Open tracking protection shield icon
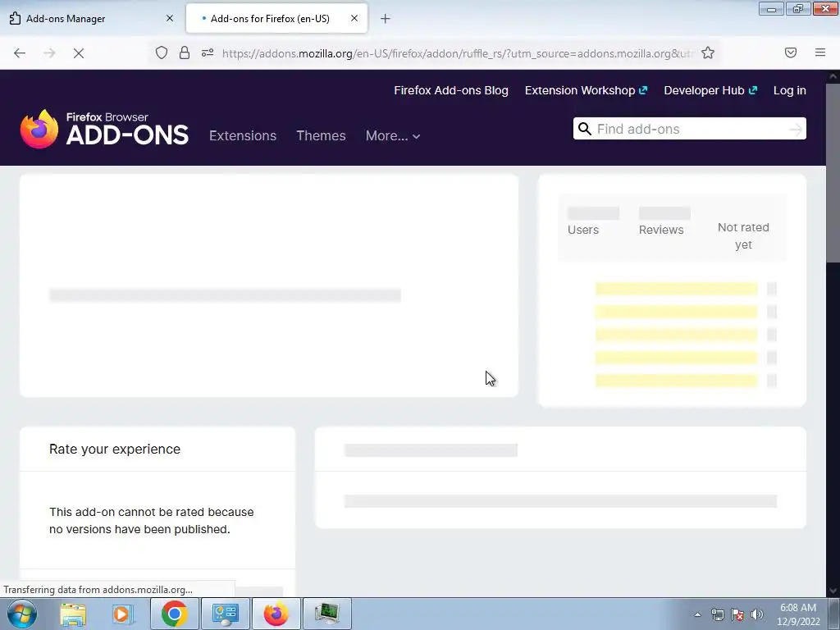Viewport: 840px width, 630px height. 162,52
